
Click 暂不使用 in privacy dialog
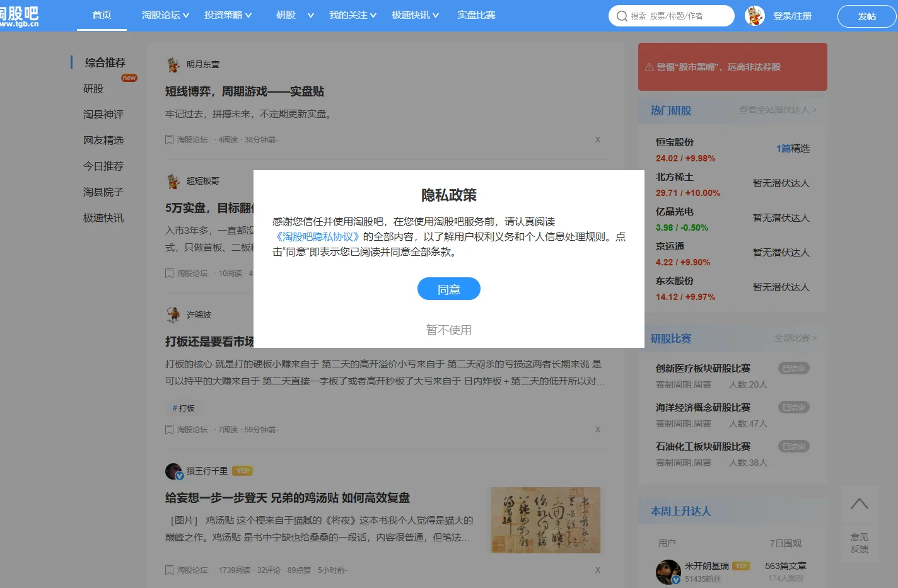tap(449, 330)
